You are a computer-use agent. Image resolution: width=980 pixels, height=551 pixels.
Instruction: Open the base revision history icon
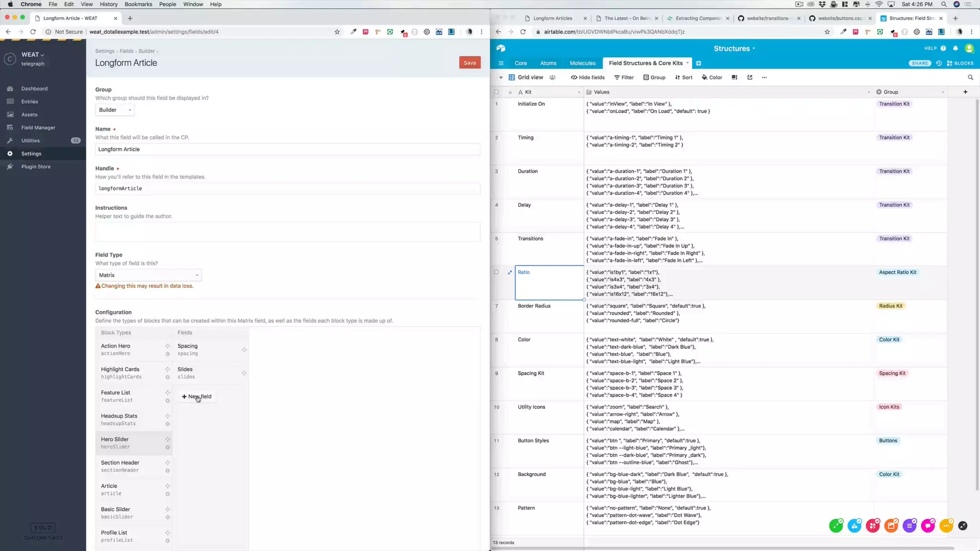939,63
